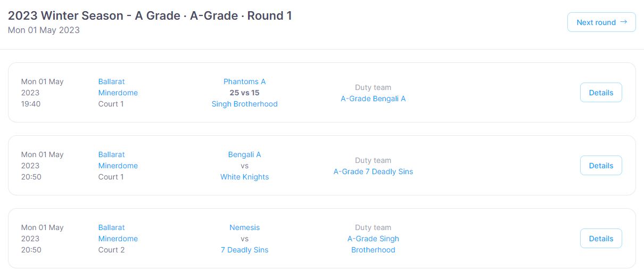Open Ballarat Minerdome link for Bengali A match
644x278 pixels.
point(118,160)
